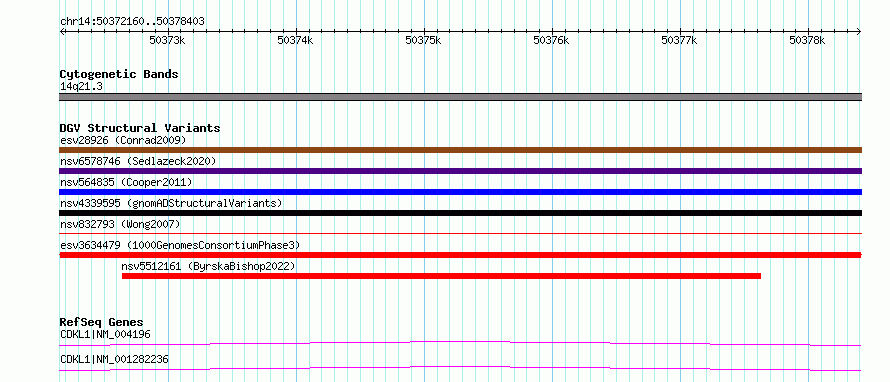
Task: Select the brown esv28926 variant bar
Action: [x=460, y=150]
